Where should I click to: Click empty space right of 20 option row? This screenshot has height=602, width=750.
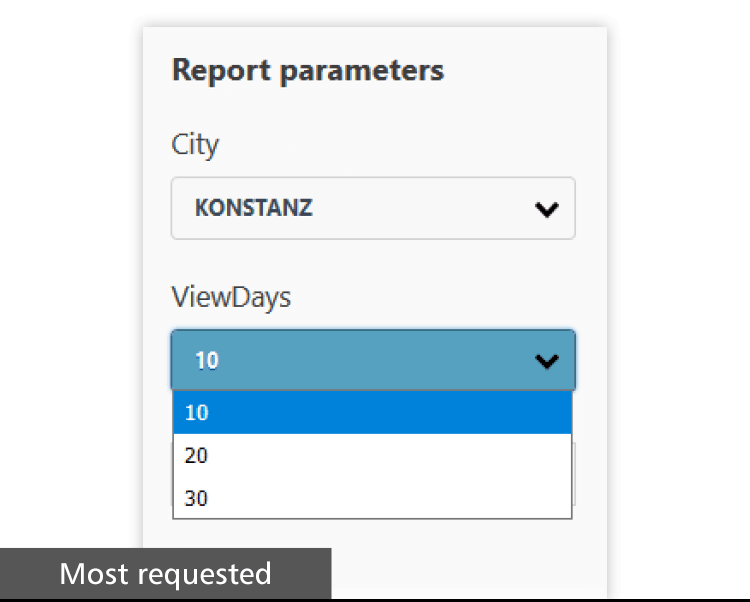coord(390,455)
